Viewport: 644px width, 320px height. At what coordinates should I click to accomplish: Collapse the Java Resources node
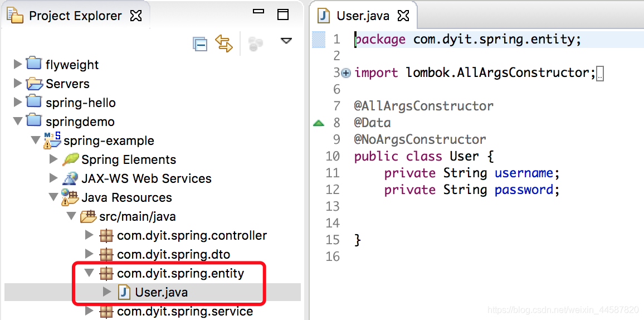[53, 197]
